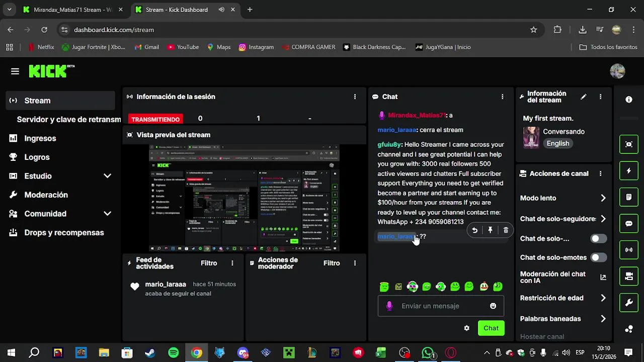The image size is (644, 362).
Task: Edit stream information with pencil icon
Action: pyautogui.click(x=584, y=97)
